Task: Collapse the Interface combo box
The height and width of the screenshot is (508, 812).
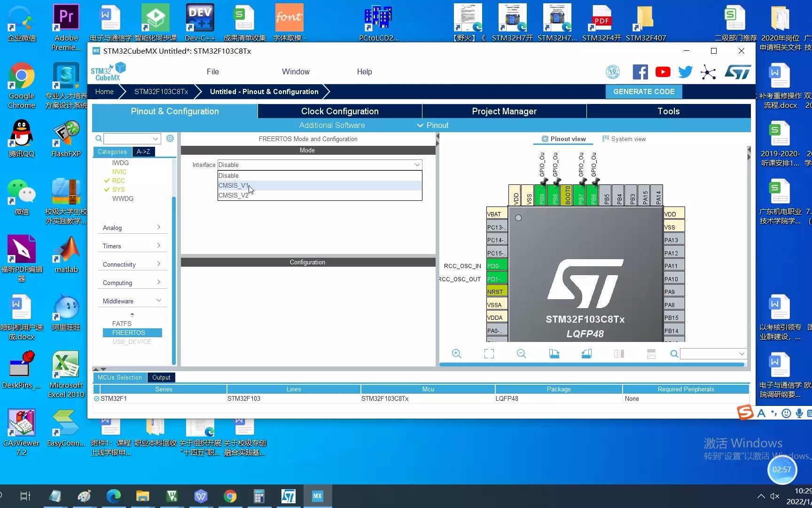Action: 417,165
